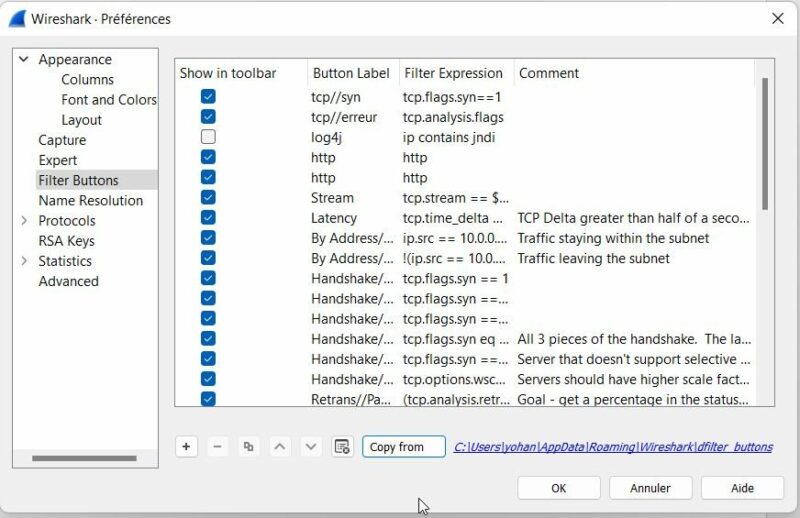The image size is (800, 518).
Task: Select 'Server that doesn't support selective' comment
Action: [634, 359]
